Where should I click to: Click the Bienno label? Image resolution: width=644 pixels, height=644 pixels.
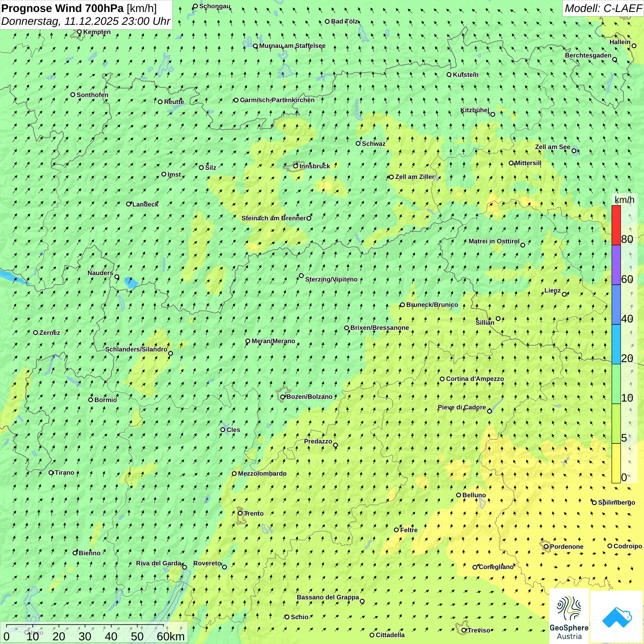(x=89, y=553)
